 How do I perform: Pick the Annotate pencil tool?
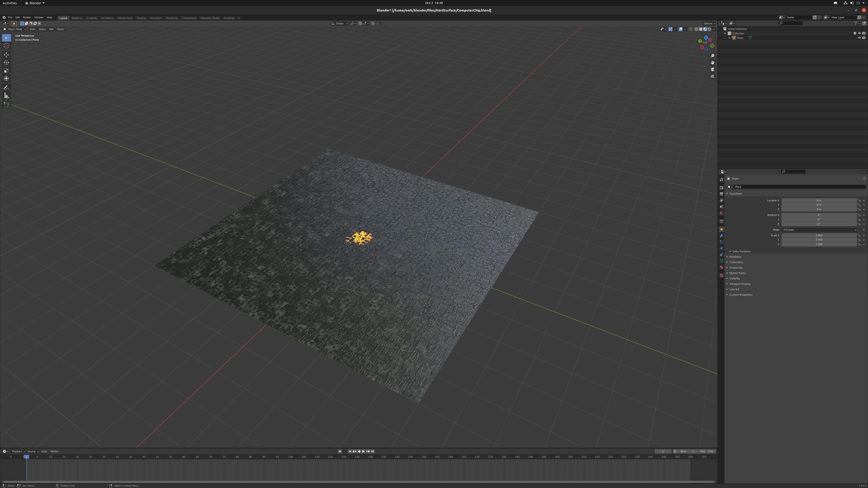click(6, 88)
